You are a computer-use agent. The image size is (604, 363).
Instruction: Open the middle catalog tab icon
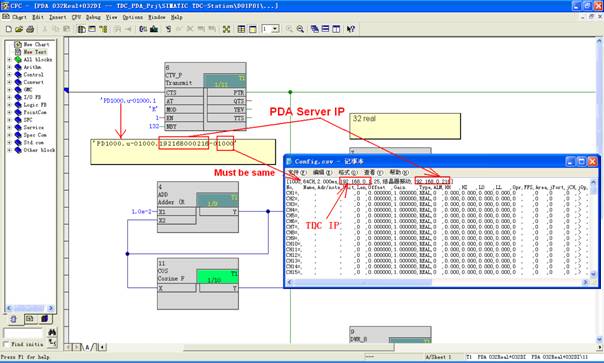coord(29,319)
